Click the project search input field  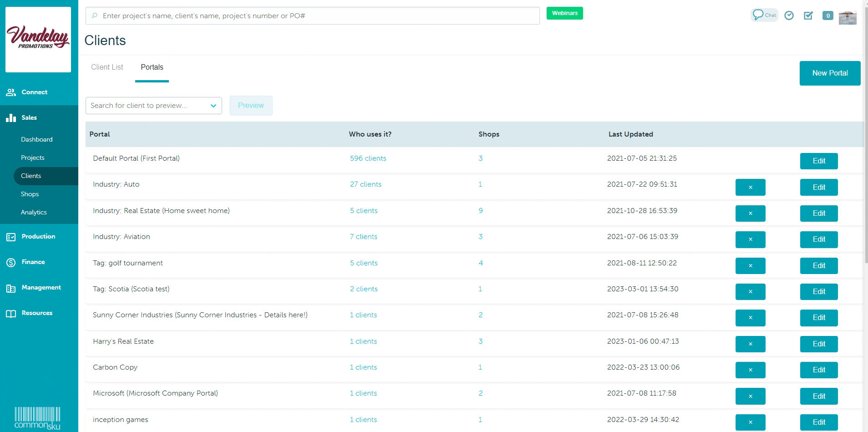[x=312, y=16]
